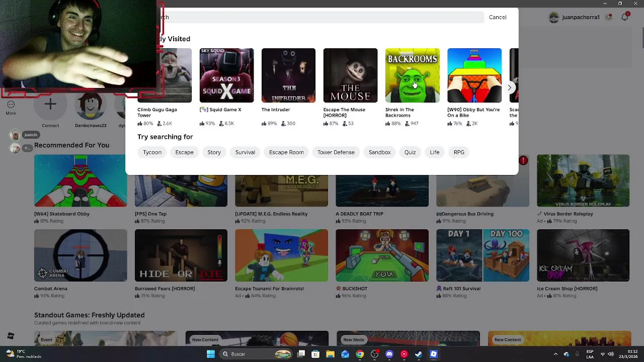This screenshot has width=644, height=362.
Task: Click the microphone tray icon
Action: (x=577, y=354)
